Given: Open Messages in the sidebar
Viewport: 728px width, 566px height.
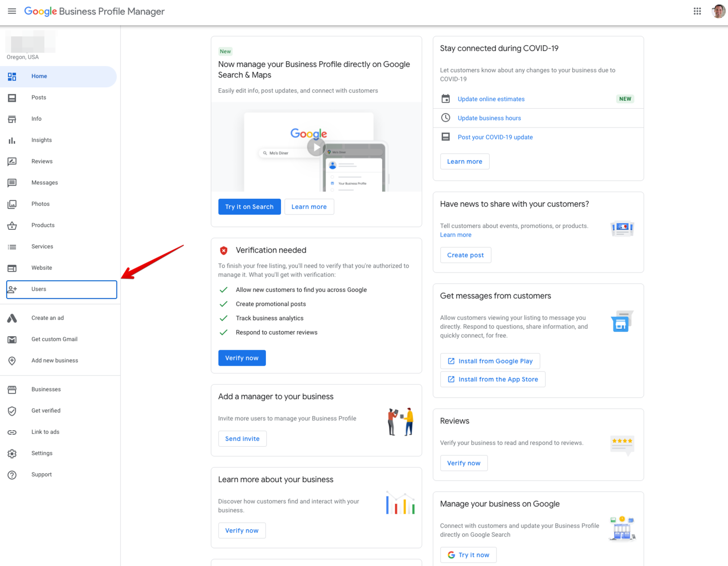Looking at the screenshot, I should point(58,183).
